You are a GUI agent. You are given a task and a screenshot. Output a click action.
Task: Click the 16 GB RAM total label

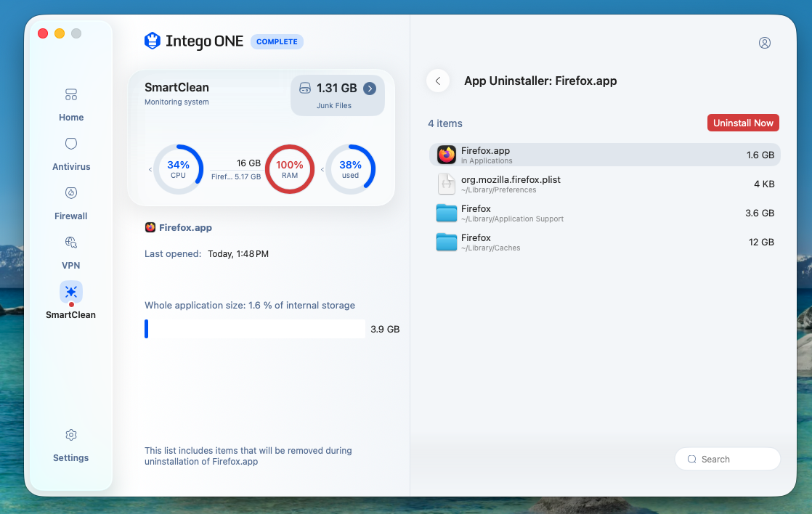point(248,163)
